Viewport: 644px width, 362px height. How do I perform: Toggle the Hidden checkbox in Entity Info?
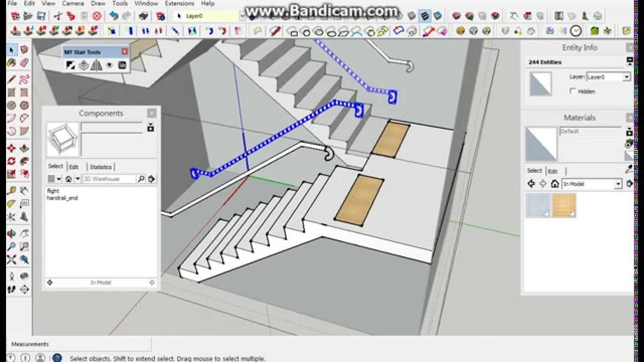573,91
